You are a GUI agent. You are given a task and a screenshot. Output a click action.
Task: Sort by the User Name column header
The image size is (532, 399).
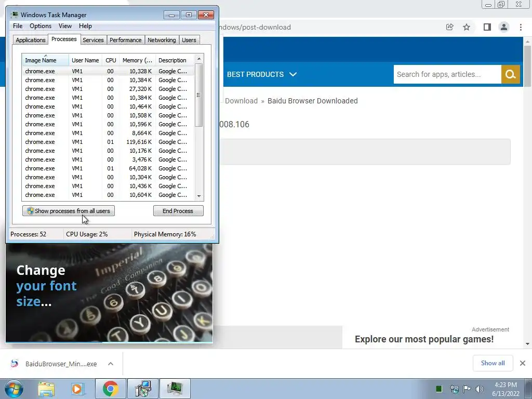(x=86, y=60)
